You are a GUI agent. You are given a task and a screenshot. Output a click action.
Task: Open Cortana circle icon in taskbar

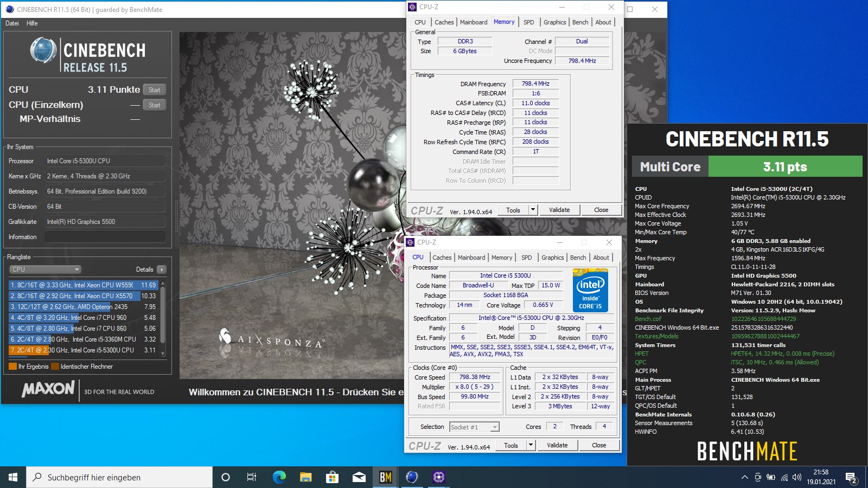[x=226, y=477]
